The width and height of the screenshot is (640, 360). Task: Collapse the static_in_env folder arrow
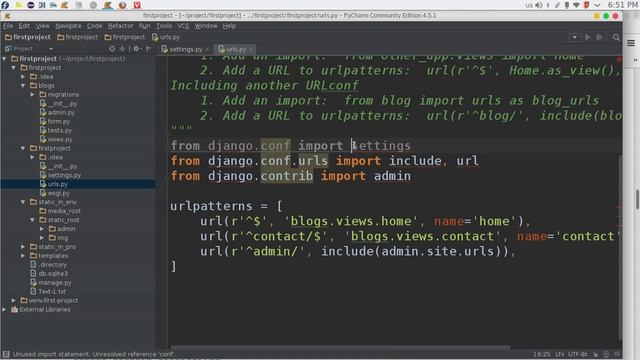tap(23, 202)
